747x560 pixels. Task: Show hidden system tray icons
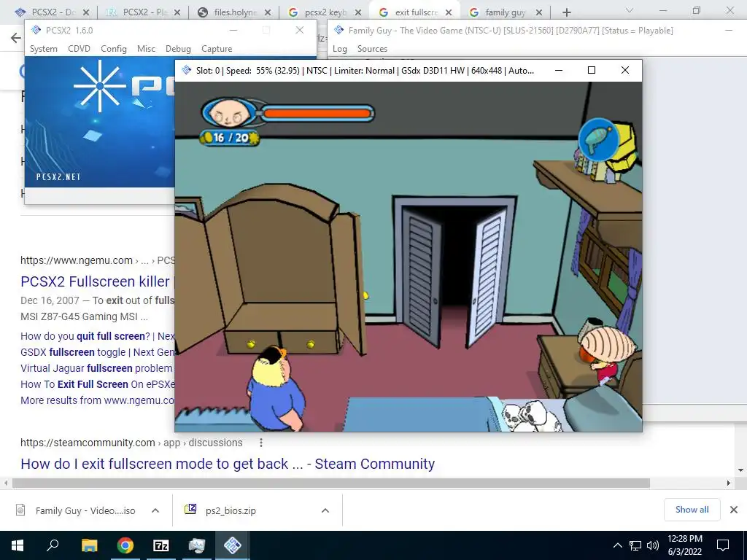[x=617, y=545]
